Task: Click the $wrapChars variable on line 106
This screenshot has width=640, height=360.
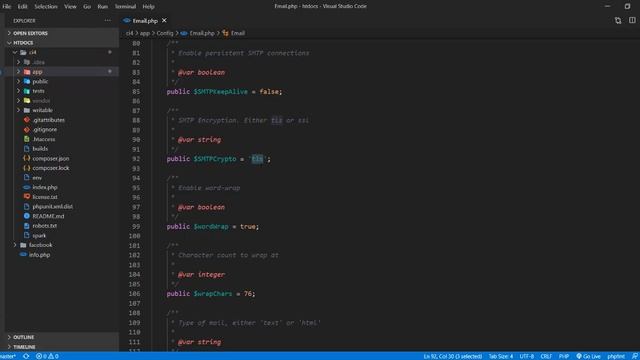Action: tap(213, 294)
